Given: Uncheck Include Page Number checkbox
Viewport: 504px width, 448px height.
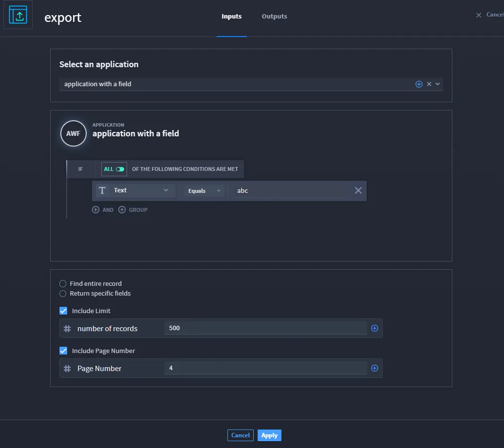Looking at the screenshot, I should pyautogui.click(x=63, y=351).
